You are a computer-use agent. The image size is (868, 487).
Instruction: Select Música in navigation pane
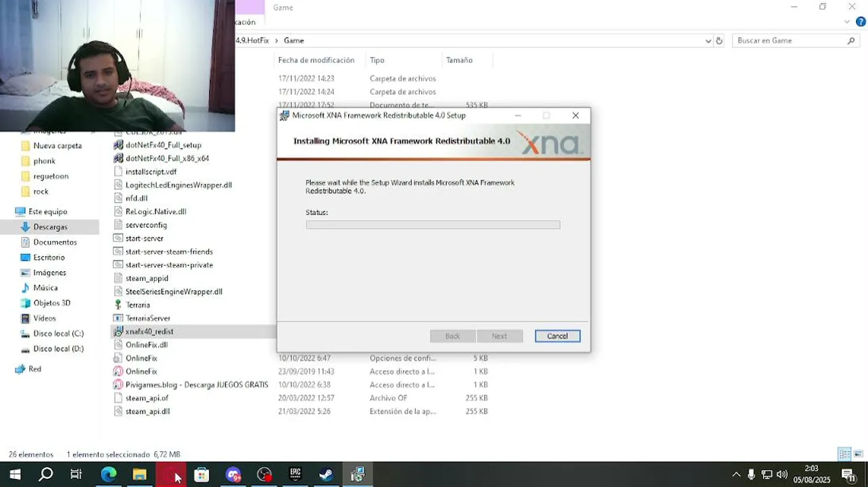click(x=45, y=288)
